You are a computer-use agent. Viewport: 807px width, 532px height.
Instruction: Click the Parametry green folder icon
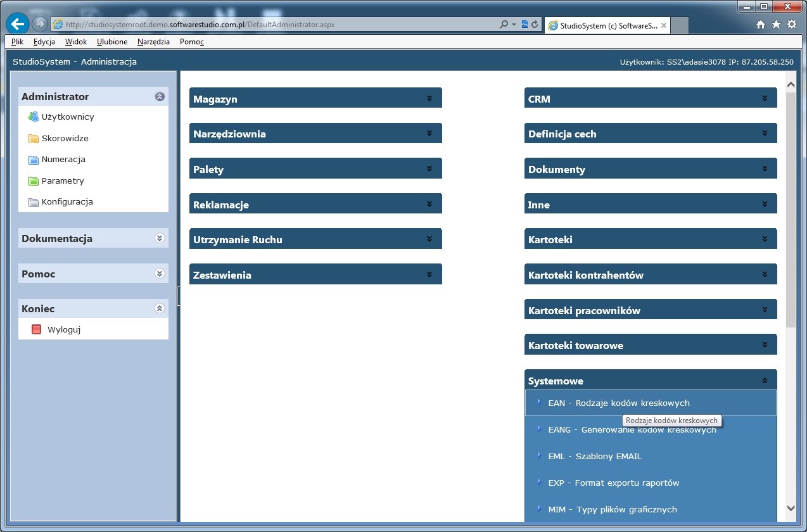click(34, 180)
